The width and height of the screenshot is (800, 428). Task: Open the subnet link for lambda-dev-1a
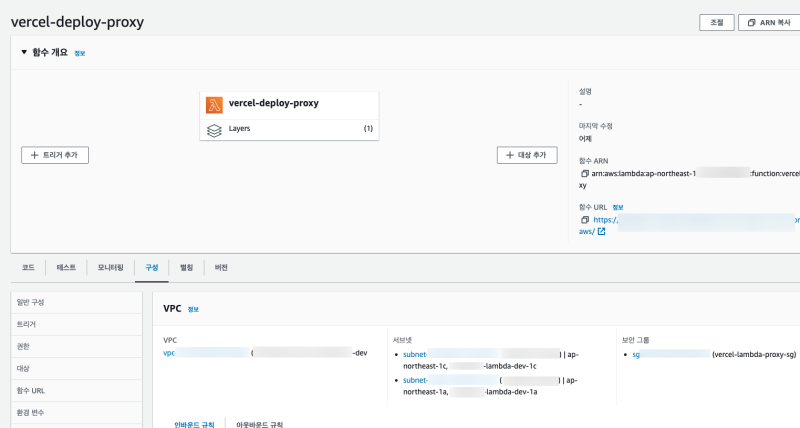pyautogui.click(x=451, y=380)
